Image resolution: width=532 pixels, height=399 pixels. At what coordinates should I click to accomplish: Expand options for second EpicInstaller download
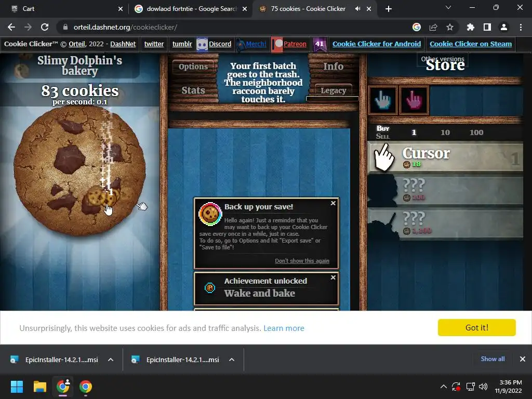pyautogui.click(x=232, y=360)
